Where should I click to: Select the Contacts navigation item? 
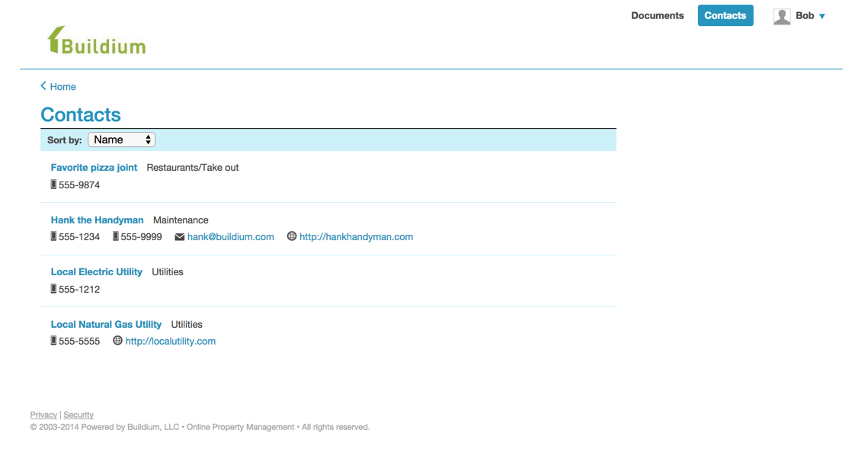(725, 15)
